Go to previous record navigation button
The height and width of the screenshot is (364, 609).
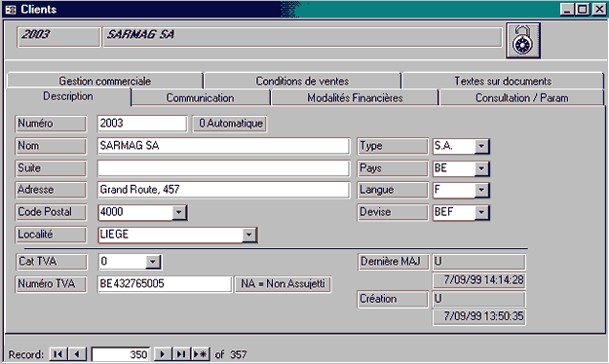(77, 354)
